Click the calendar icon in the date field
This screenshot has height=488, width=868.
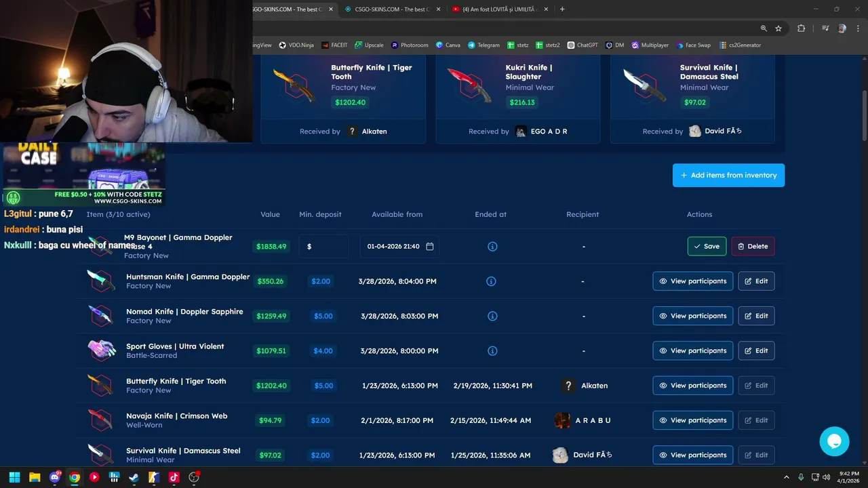coord(430,246)
